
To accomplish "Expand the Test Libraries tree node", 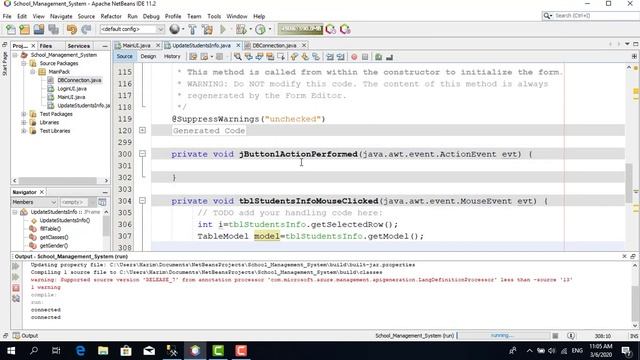I will point(24,131).
